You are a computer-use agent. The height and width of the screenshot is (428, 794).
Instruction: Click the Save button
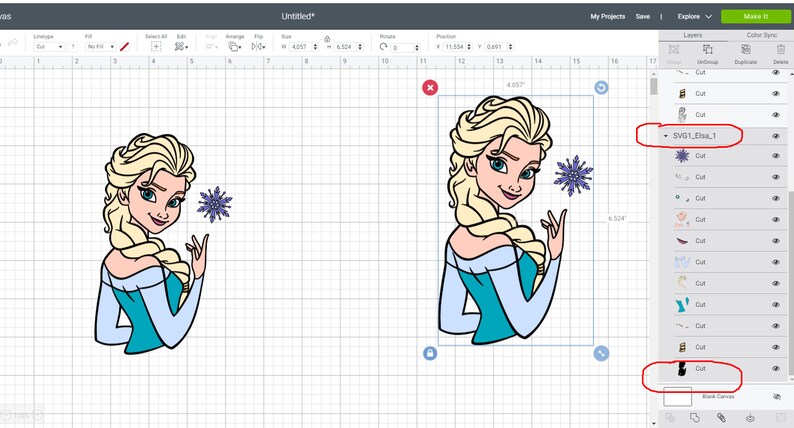pos(643,16)
